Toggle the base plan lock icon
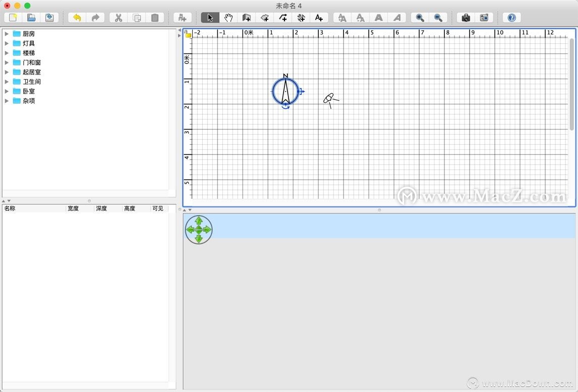Screen dimensions: 578x392 188,34
